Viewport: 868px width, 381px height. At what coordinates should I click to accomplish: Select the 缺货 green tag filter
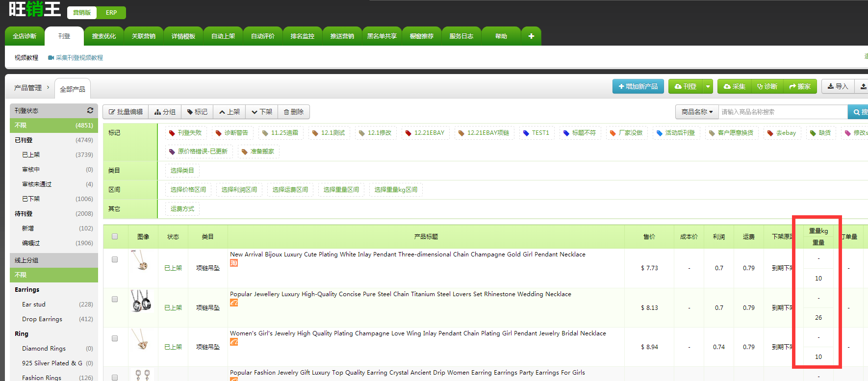pyautogui.click(x=821, y=133)
